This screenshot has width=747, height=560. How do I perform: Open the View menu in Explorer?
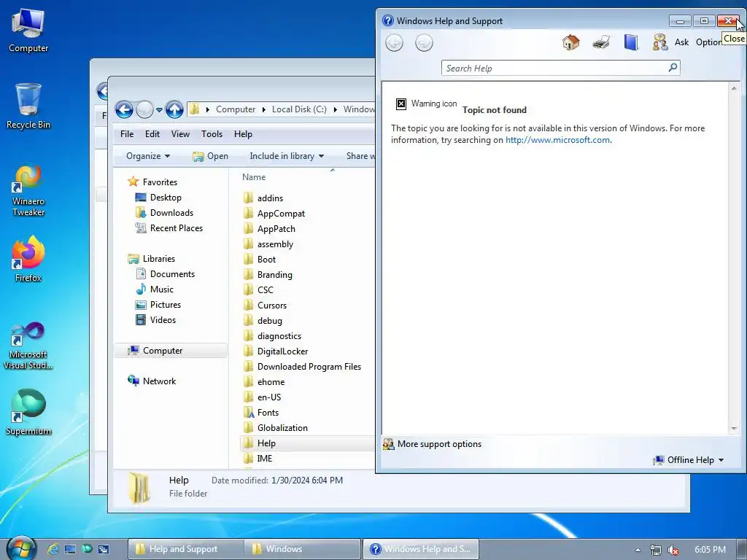181,134
